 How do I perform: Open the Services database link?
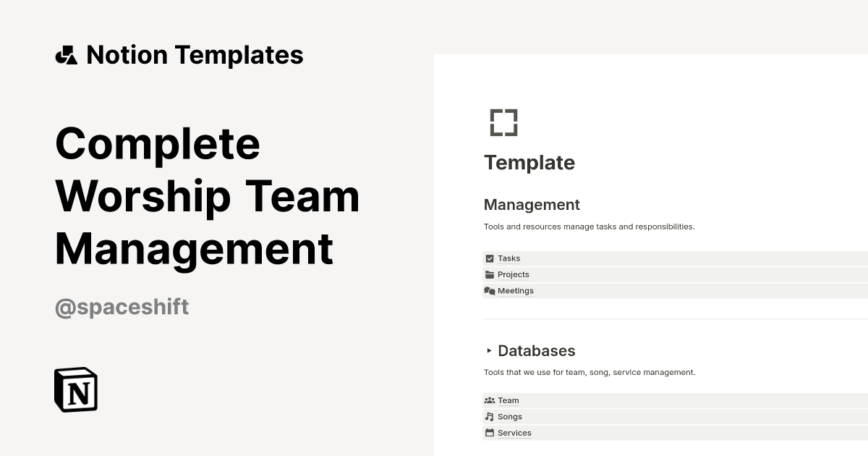pyautogui.click(x=514, y=433)
